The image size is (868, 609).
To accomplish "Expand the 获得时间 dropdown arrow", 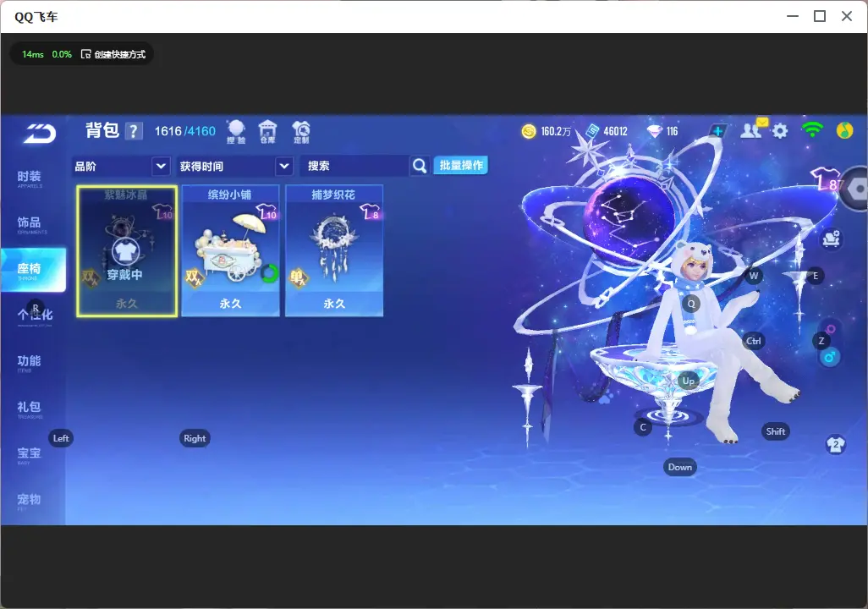I will pyautogui.click(x=283, y=166).
